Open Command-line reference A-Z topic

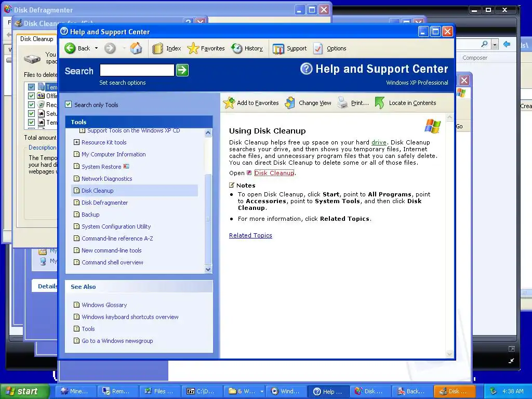(x=117, y=238)
